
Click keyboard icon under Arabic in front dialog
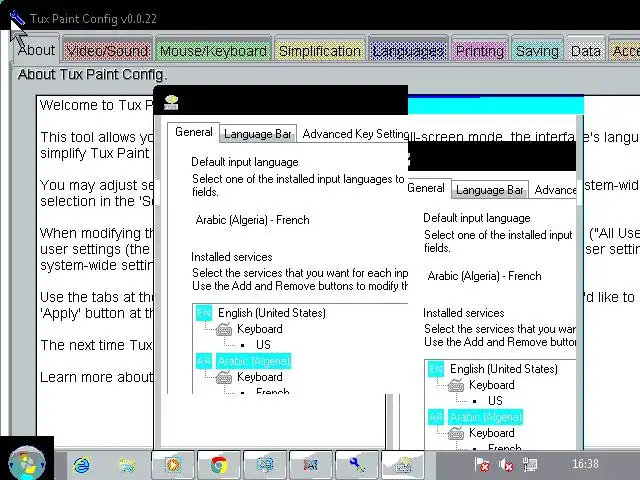point(224,377)
